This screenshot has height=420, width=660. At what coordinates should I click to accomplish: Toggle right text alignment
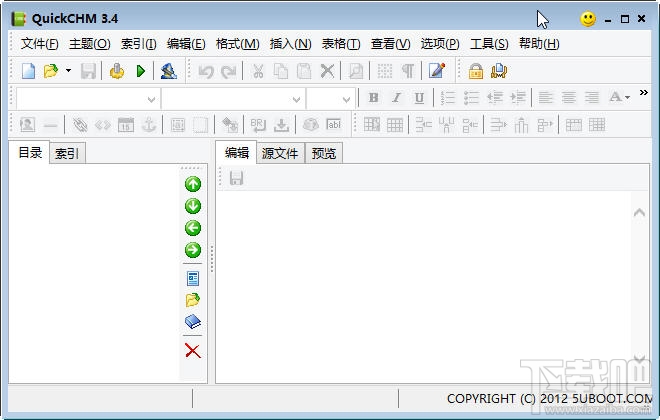tap(592, 98)
